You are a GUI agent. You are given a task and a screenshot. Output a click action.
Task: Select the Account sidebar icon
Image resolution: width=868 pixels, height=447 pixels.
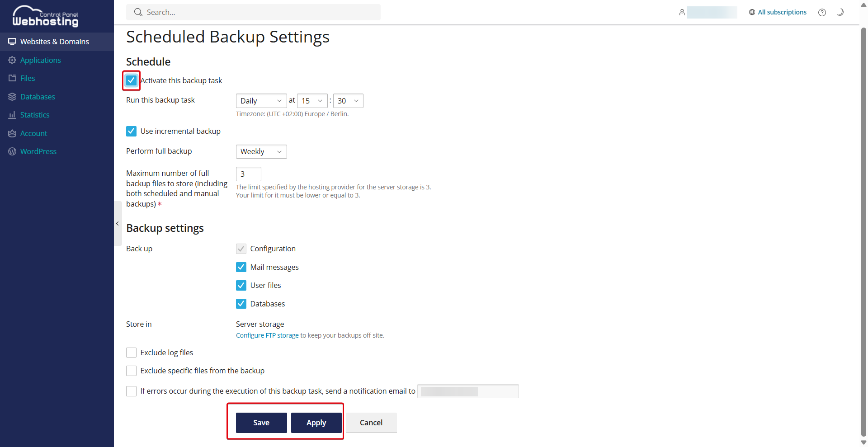point(33,133)
